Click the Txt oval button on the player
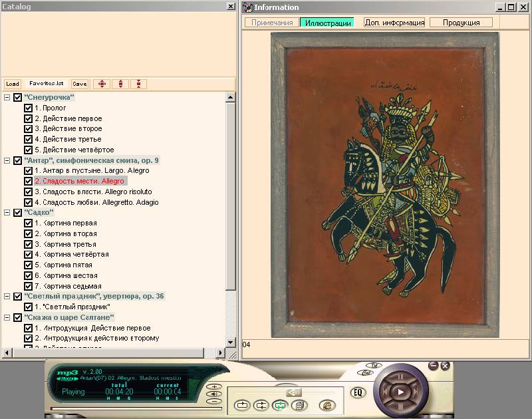 tap(374, 365)
